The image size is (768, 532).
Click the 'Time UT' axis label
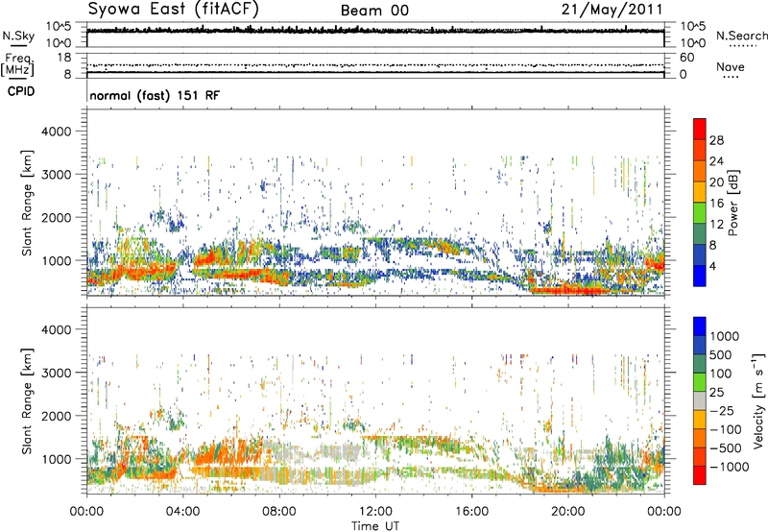375,526
